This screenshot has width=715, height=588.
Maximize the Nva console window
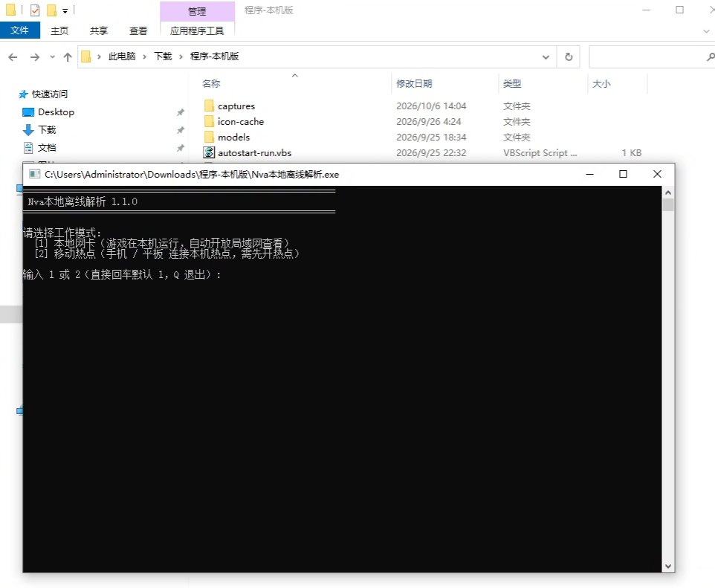623,174
